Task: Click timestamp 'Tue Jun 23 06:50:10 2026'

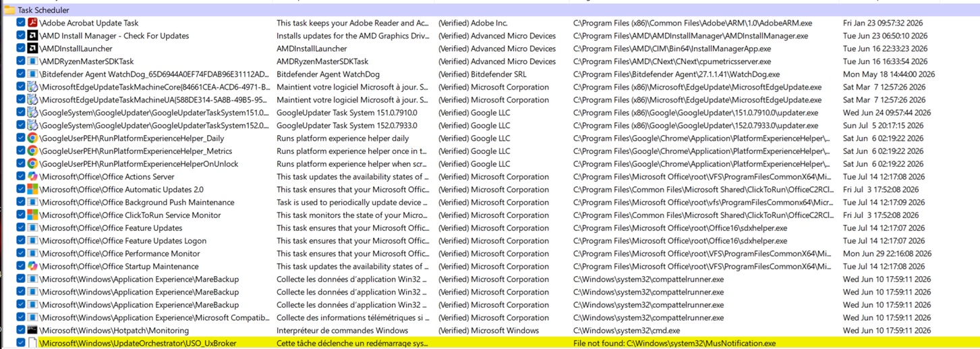Action: (x=886, y=36)
